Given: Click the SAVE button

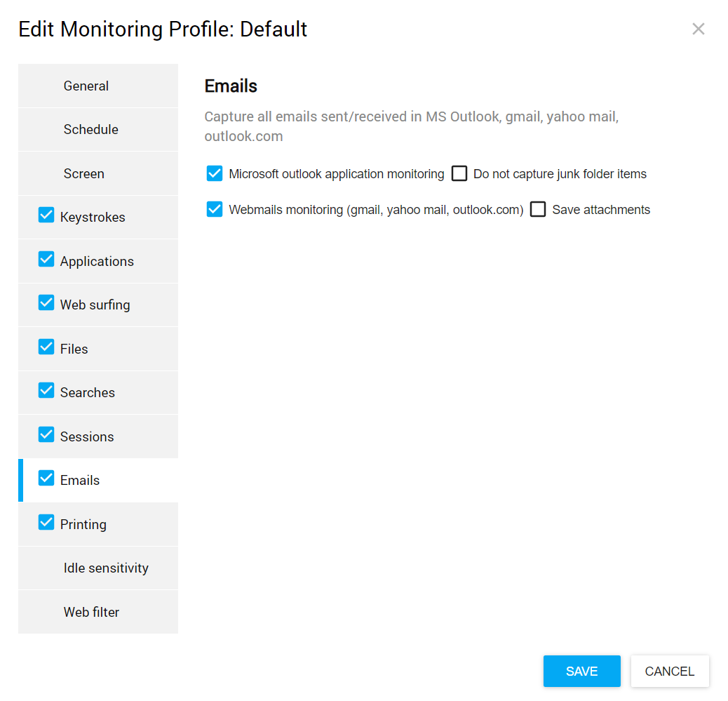Looking at the screenshot, I should pyautogui.click(x=581, y=671).
